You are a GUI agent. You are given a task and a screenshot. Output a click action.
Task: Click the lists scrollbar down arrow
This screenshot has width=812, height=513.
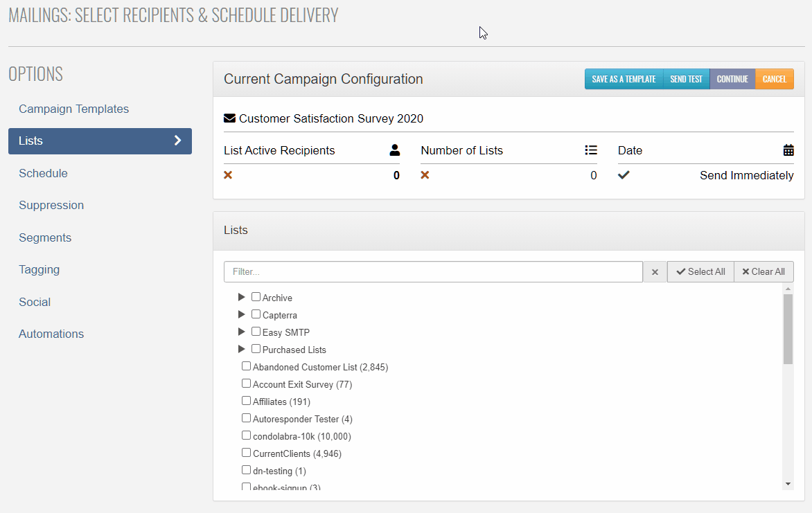788,483
